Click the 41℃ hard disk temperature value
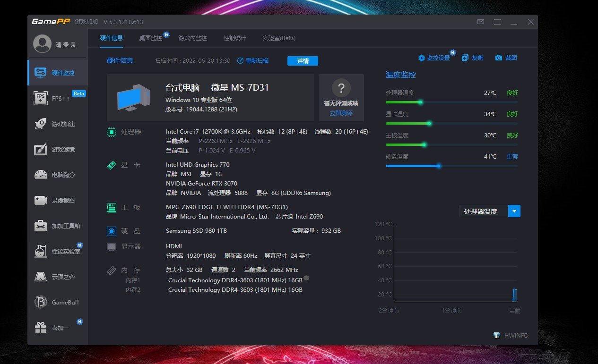598x364 pixels. click(x=490, y=156)
